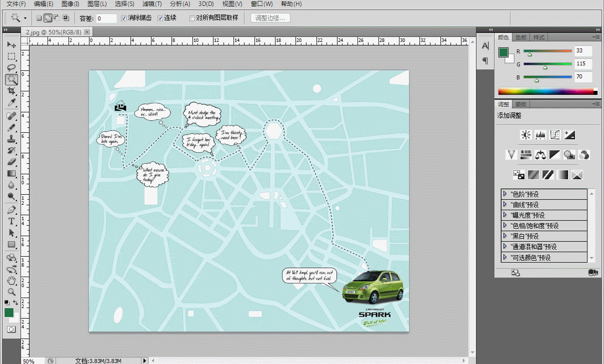Select the Crop tool
The image size is (604, 364).
tap(11, 91)
